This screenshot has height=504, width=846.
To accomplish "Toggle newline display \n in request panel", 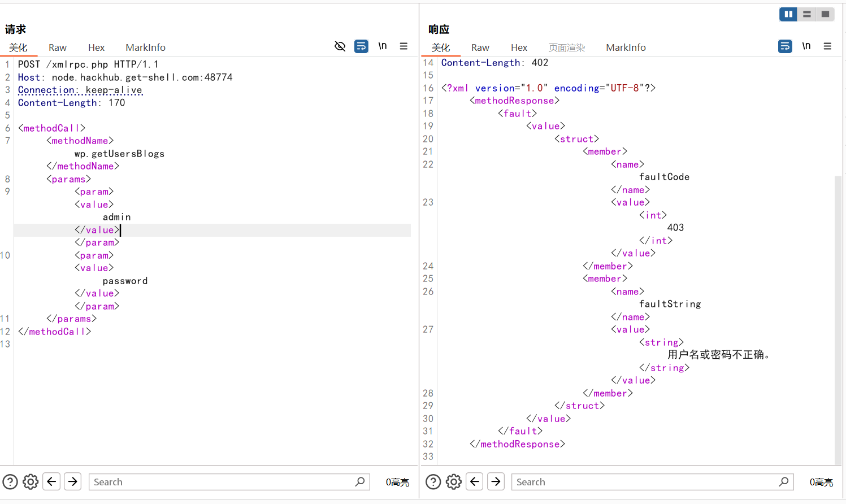I will [x=383, y=46].
